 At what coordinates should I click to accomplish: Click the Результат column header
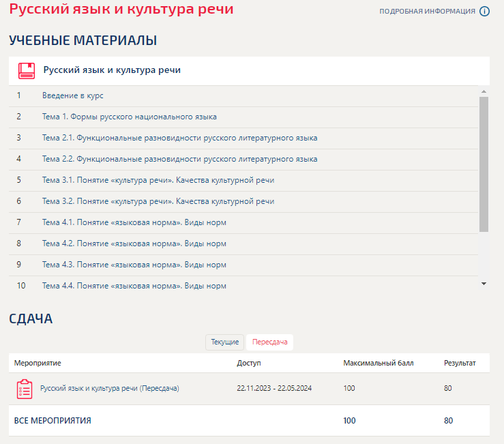point(460,363)
